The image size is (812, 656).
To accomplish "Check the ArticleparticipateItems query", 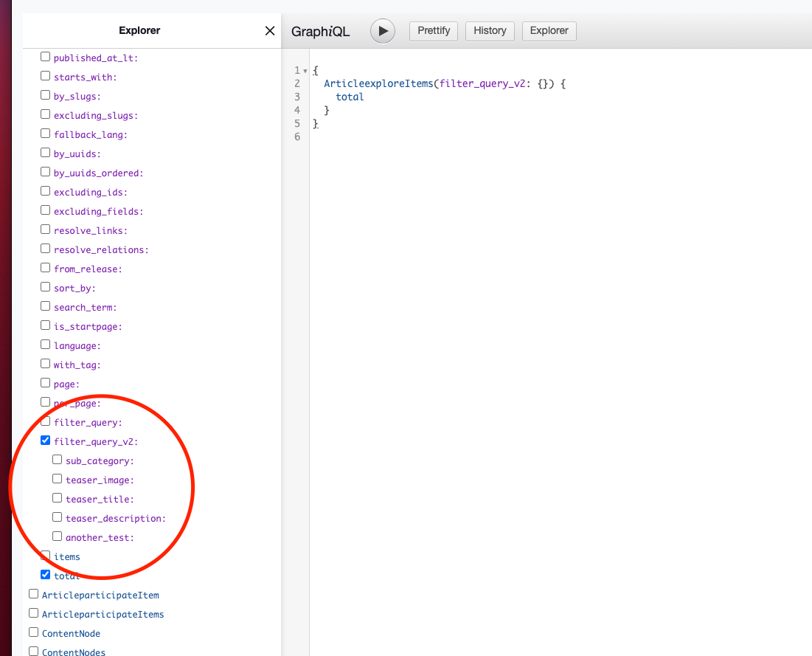I will pyautogui.click(x=33, y=613).
